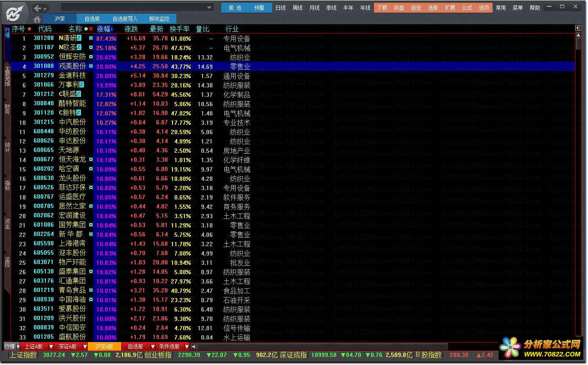588x365 pixels.
Task: Select bottom 条件选股 tab
Action: point(170,347)
